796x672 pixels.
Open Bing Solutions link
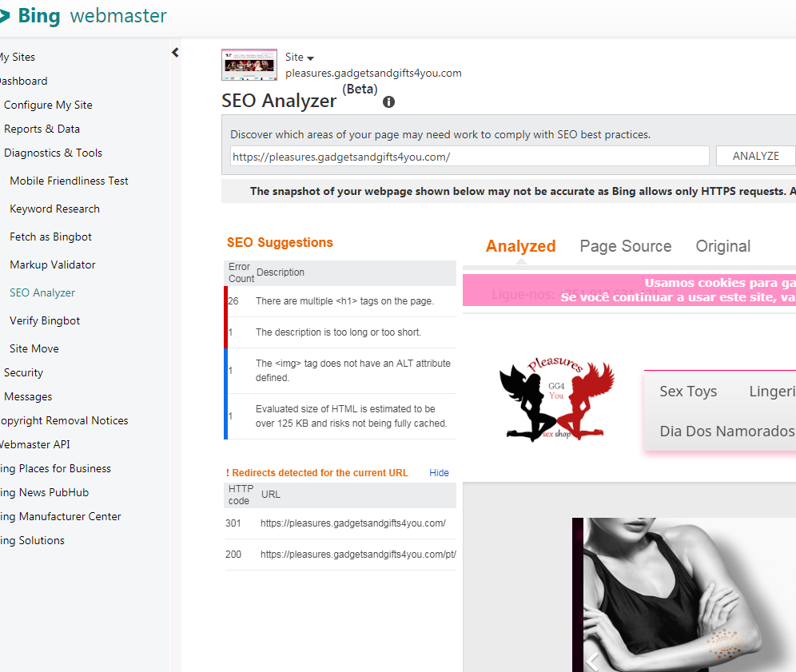click(x=33, y=540)
